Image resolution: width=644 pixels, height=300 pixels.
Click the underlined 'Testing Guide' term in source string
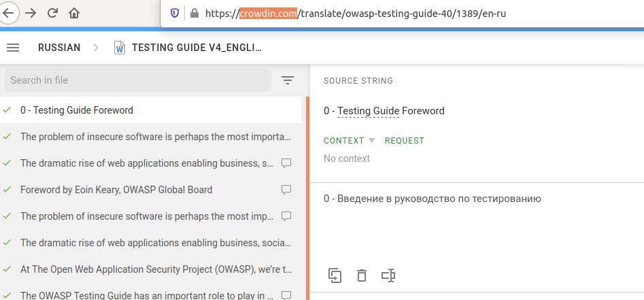[x=369, y=111]
